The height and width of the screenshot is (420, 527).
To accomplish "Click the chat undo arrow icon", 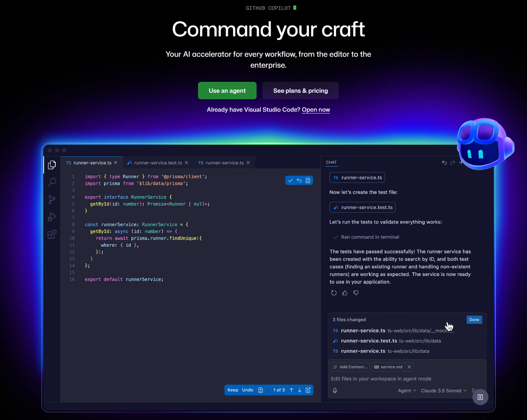I will point(444,163).
